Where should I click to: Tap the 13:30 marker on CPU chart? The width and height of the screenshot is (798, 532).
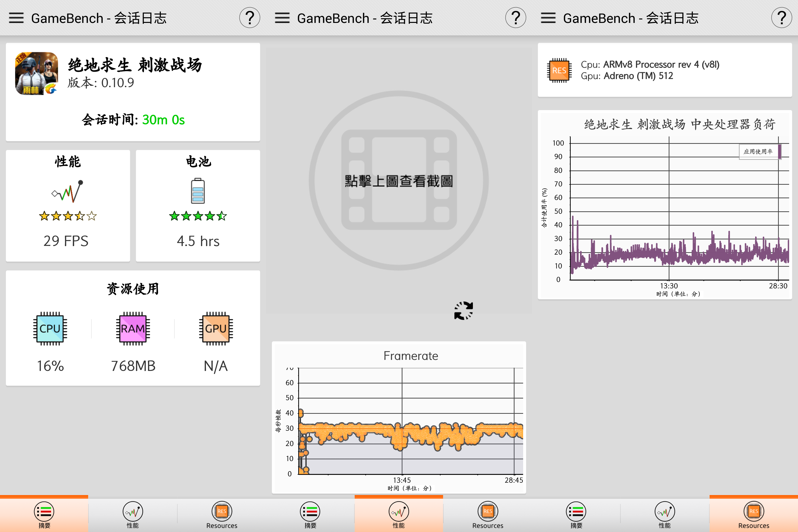tap(669, 286)
